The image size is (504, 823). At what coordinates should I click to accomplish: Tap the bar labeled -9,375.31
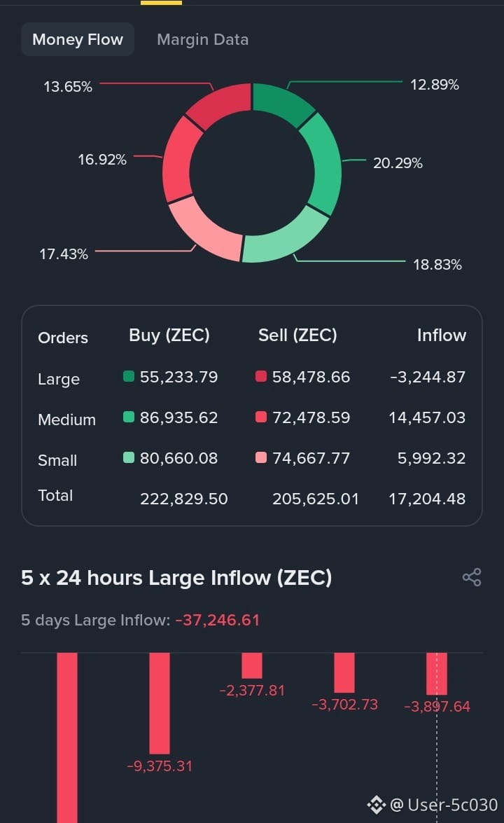[x=160, y=703]
